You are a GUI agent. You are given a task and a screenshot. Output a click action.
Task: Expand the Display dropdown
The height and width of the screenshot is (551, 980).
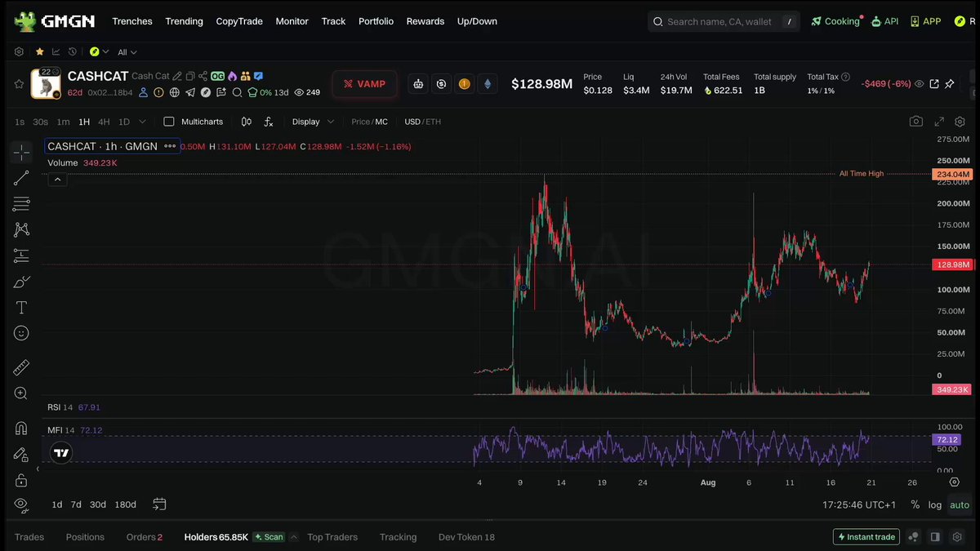314,122
